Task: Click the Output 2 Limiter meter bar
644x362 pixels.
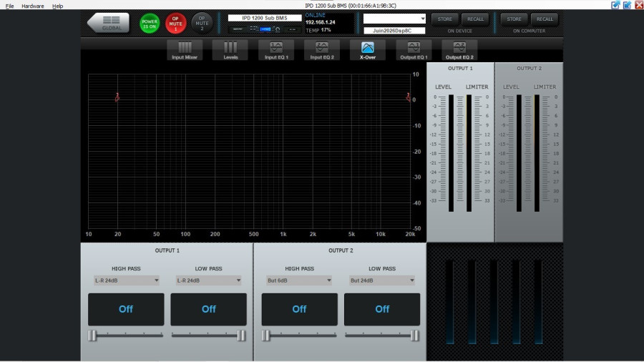Action: [537, 153]
